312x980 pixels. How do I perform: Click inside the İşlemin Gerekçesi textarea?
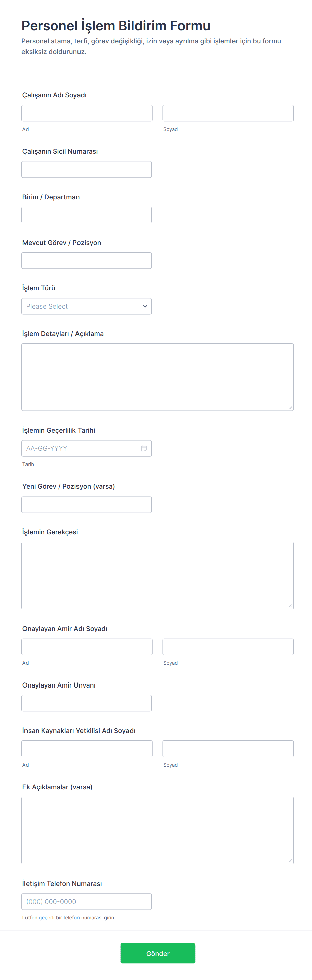click(x=157, y=575)
